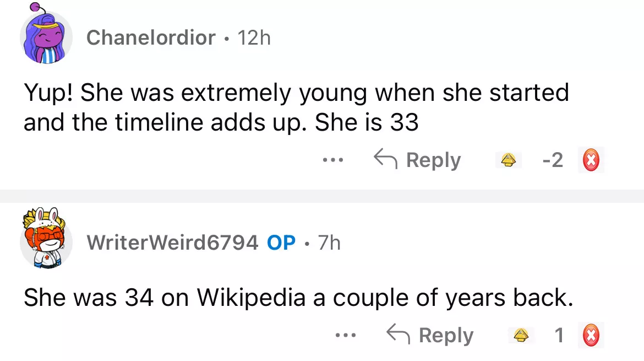Click the curved arrow icon beside WriterWeird6794's Reply
Image resolution: width=644 pixels, height=361 pixels.
pyautogui.click(x=399, y=334)
